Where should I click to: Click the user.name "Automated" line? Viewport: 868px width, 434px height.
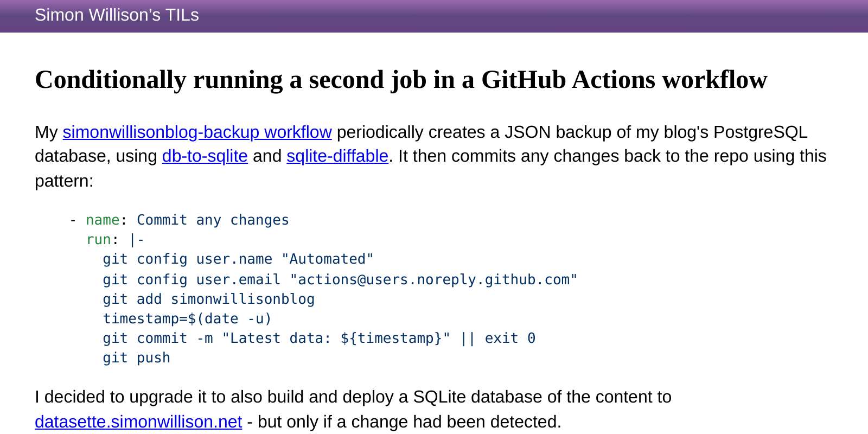pos(238,259)
